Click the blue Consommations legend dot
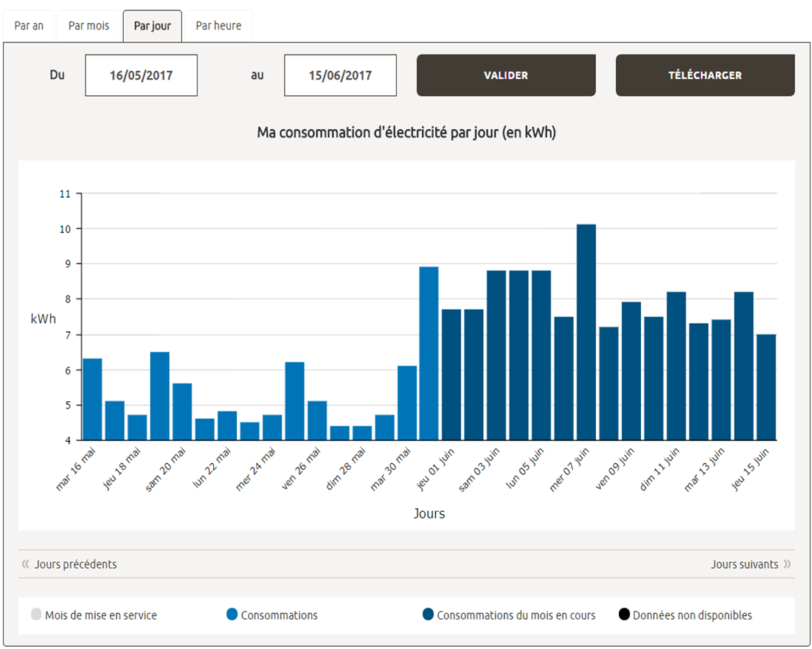The width and height of the screenshot is (812, 649). (x=231, y=614)
